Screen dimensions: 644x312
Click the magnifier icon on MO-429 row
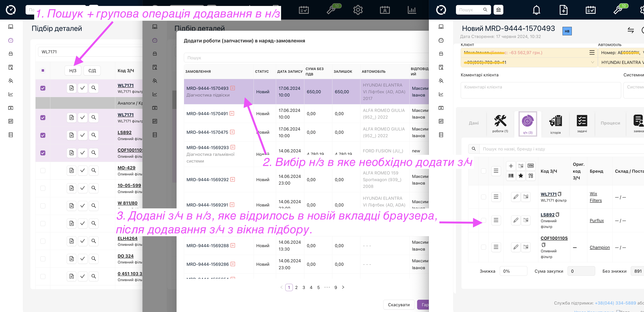point(94,170)
